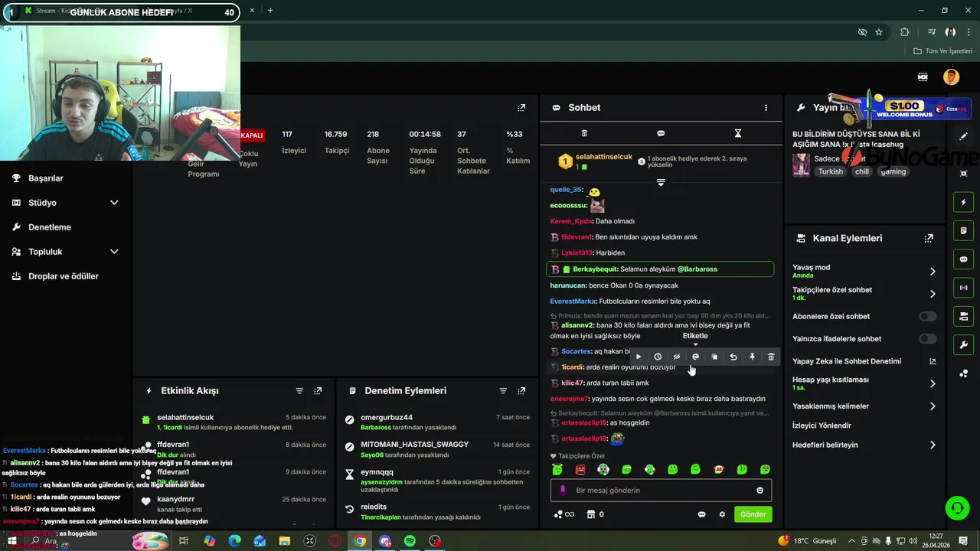Click the play icon in message action bar
This screenshot has height=551, width=980.
(639, 357)
